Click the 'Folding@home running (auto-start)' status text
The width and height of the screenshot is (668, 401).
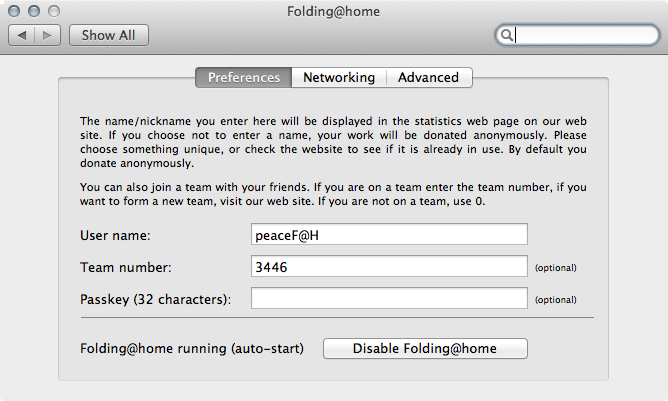192,349
